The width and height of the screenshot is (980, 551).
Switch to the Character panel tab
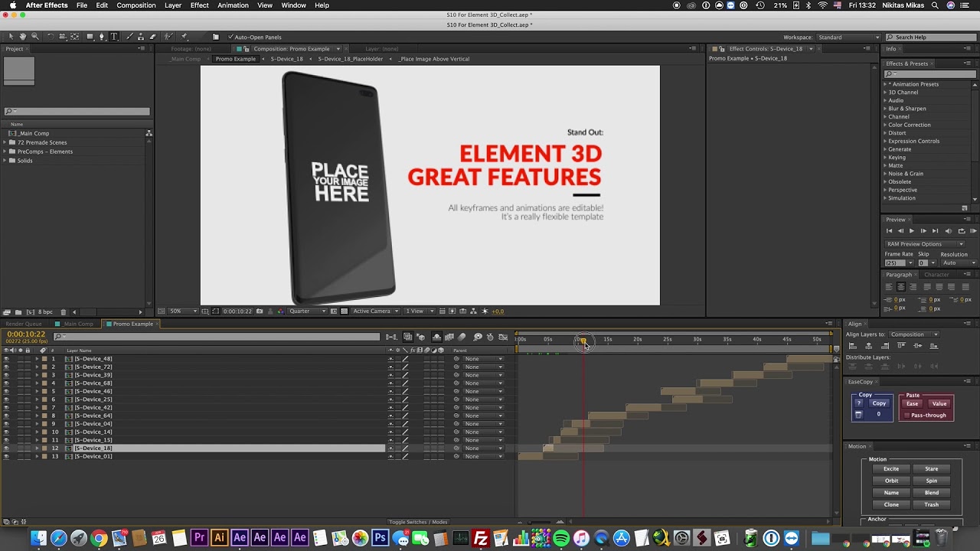click(x=936, y=275)
